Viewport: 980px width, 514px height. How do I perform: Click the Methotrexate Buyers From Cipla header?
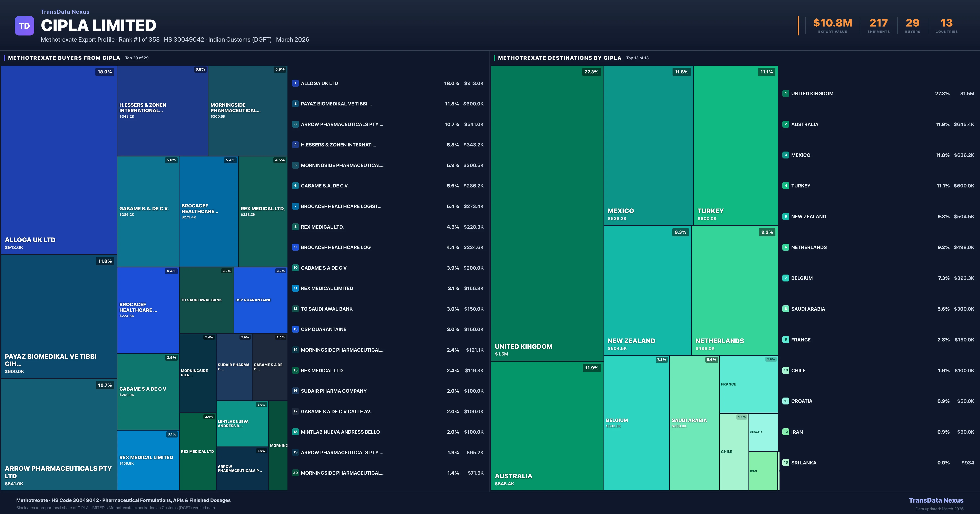64,58
